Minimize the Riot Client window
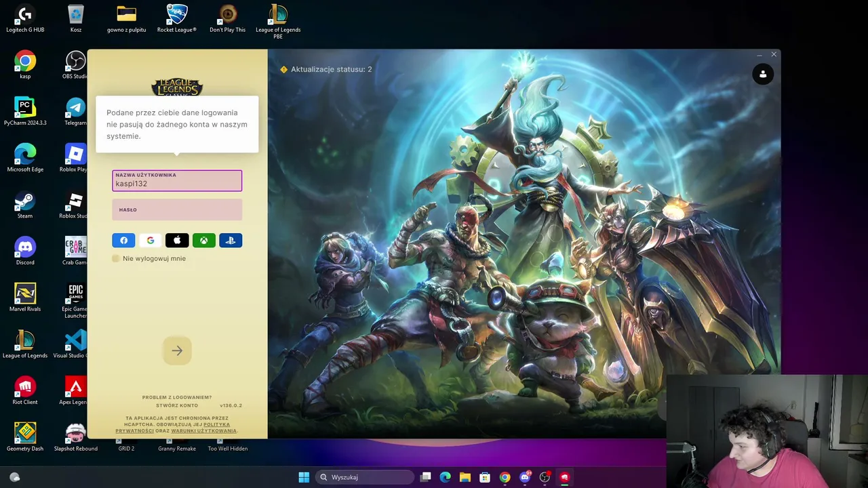 pos(759,54)
